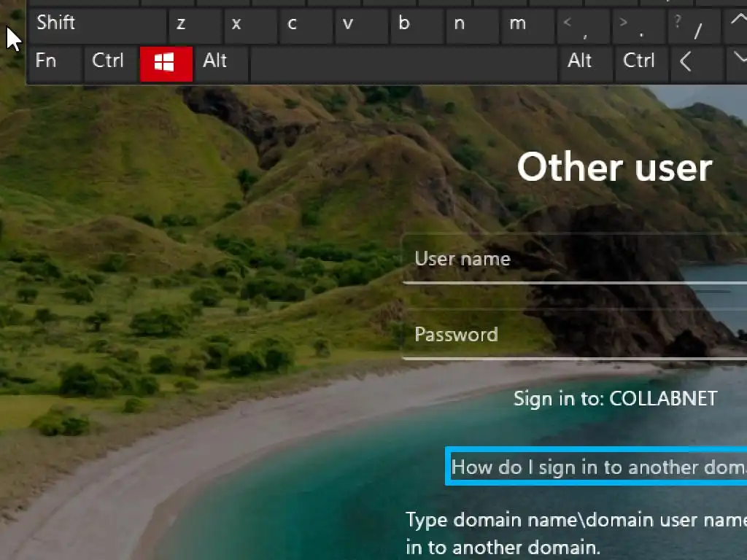This screenshot has width=747, height=560.
Task: Toggle the Shift key
Action: (98, 26)
